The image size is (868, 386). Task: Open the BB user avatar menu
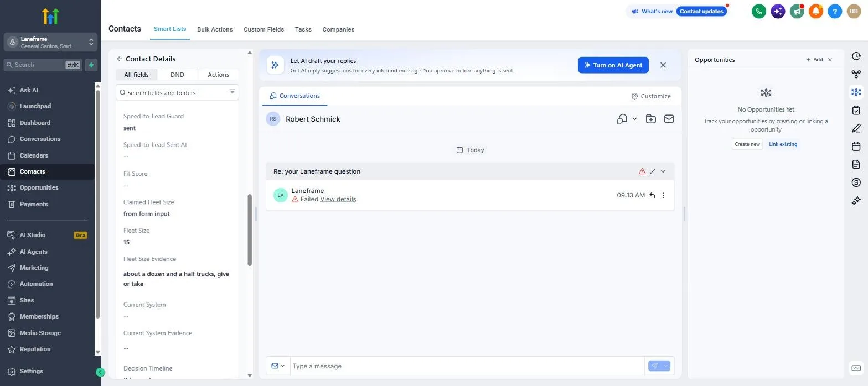point(854,11)
